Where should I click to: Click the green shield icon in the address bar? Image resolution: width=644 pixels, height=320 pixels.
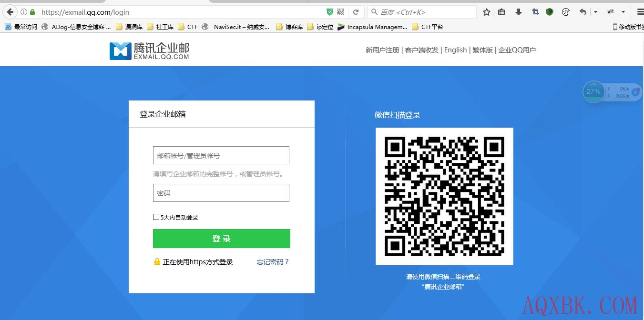coord(329,12)
